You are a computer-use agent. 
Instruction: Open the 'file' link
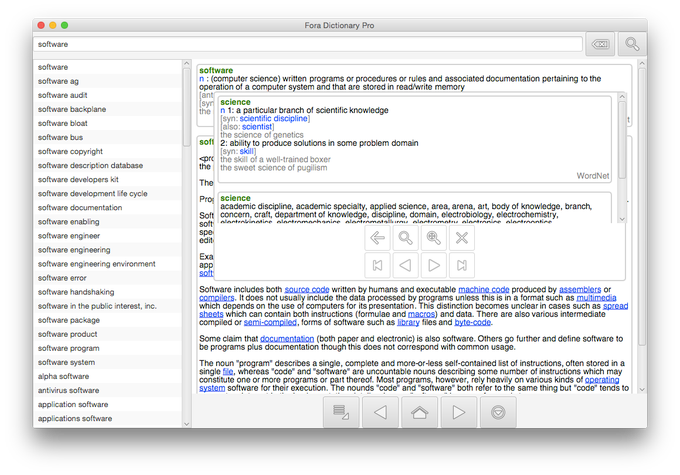tap(228, 372)
